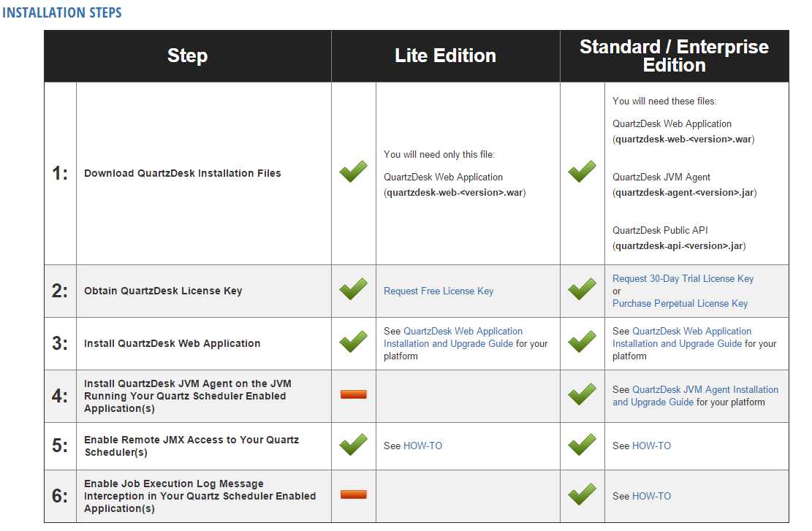812x531 pixels.
Task: Open QuartzDesk JVM Agent Installation Guide link
Action: point(696,395)
